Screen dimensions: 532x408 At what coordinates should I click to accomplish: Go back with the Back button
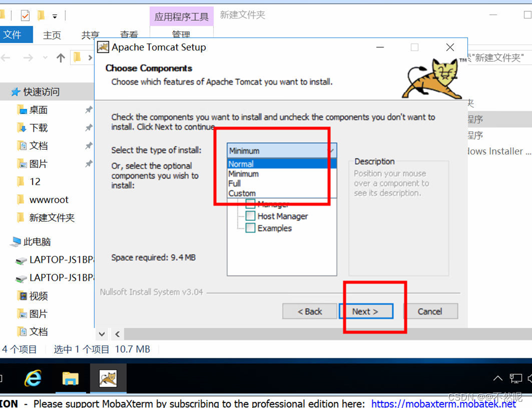(x=310, y=311)
